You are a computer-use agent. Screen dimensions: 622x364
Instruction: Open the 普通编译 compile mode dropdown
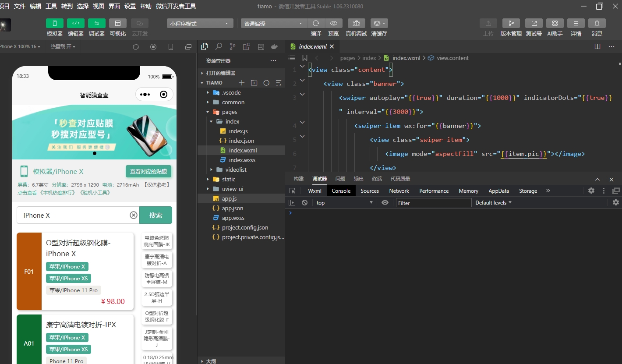(x=274, y=24)
